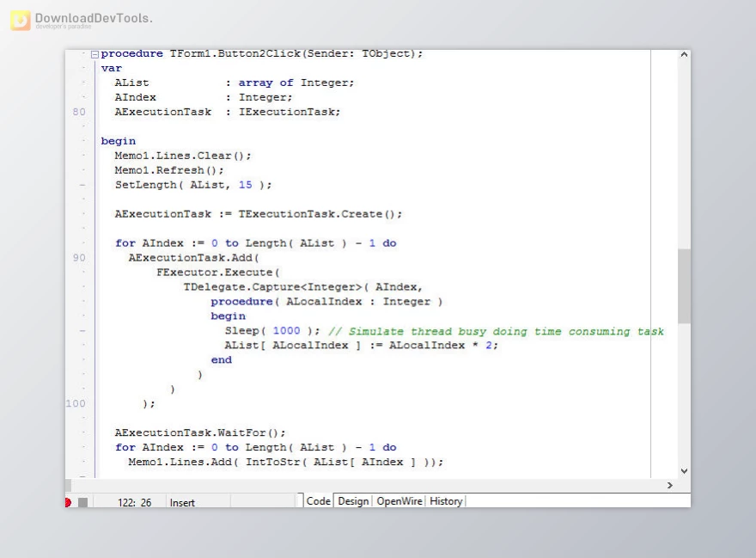The width and height of the screenshot is (756, 558).
Task: Click gutter at line number 90
Action: pyautogui.click(x=79, y=258)
